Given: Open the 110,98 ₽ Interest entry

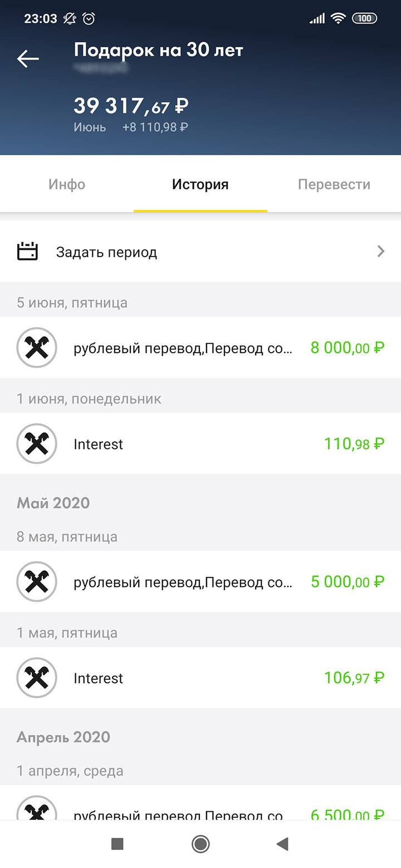Looking at the screenshot, I should 200,443.
